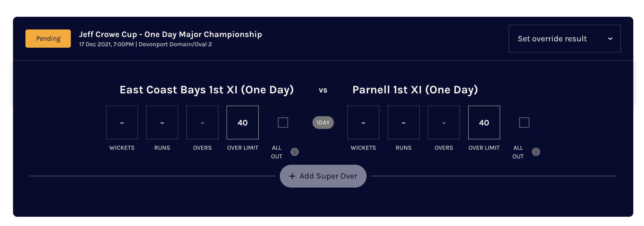Screen dimensions: 644x226
Task: Click the plus icon on Add Super Over
Action: coord(292,176)
